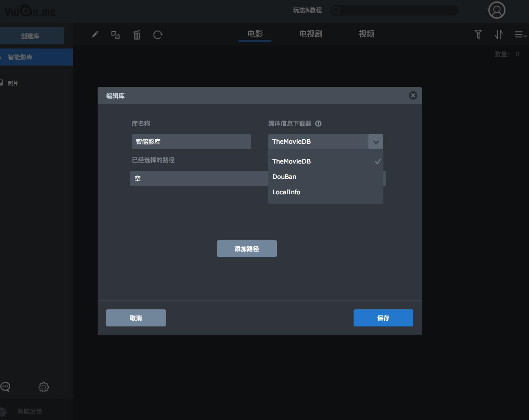This screenshot has height=420, width=529.
Task: Click the sort order arrows icon
Action: point(499,34)
